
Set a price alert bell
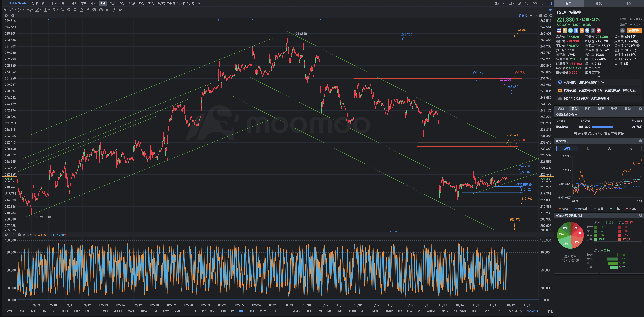[622, 30]
